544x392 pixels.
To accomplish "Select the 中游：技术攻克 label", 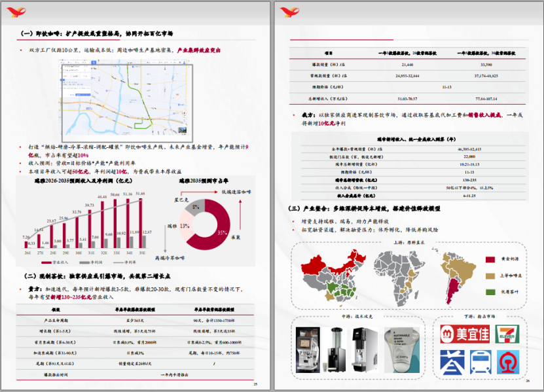I will tap(357, 316).
